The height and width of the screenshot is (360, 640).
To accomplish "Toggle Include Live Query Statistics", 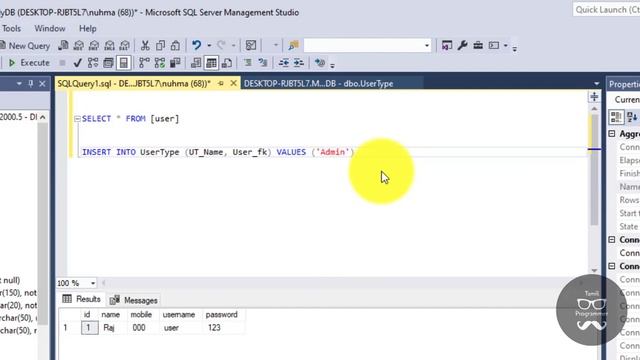I will [160, 63].
